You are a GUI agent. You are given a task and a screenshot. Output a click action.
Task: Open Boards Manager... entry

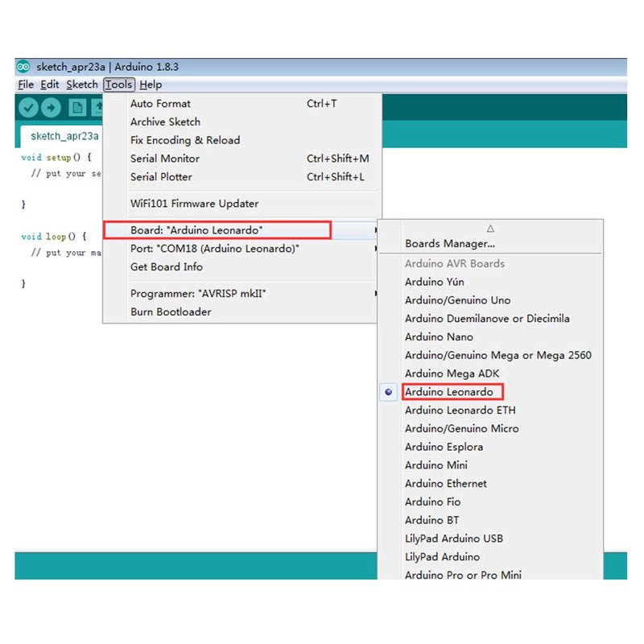[x=490, y=244]
